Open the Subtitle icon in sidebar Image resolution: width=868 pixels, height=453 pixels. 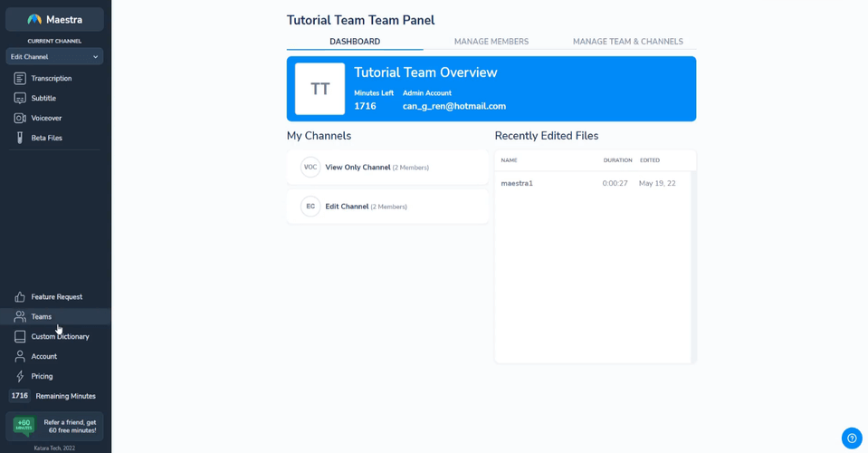[x=20, y=99]
